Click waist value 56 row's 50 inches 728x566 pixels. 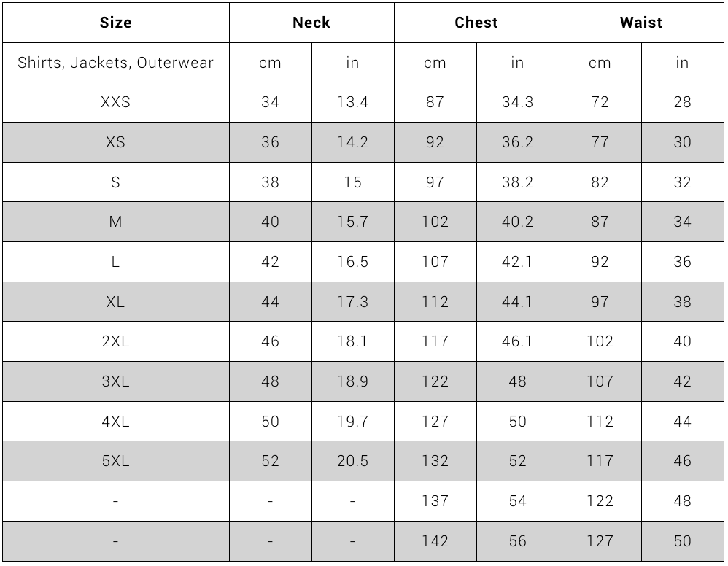coord(683,541)
